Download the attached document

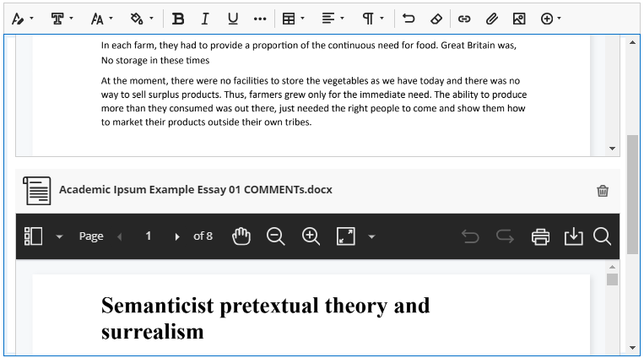pyautogui.click(x=573, y=236)
